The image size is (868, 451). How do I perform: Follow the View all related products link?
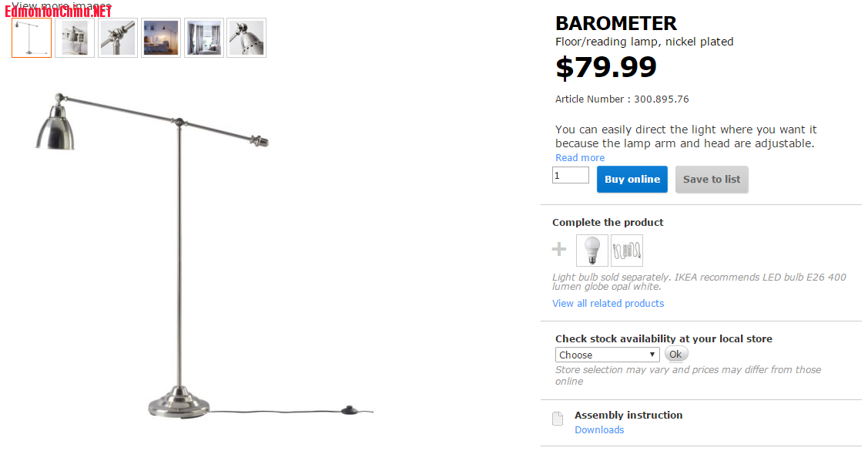tap(608, 304)
